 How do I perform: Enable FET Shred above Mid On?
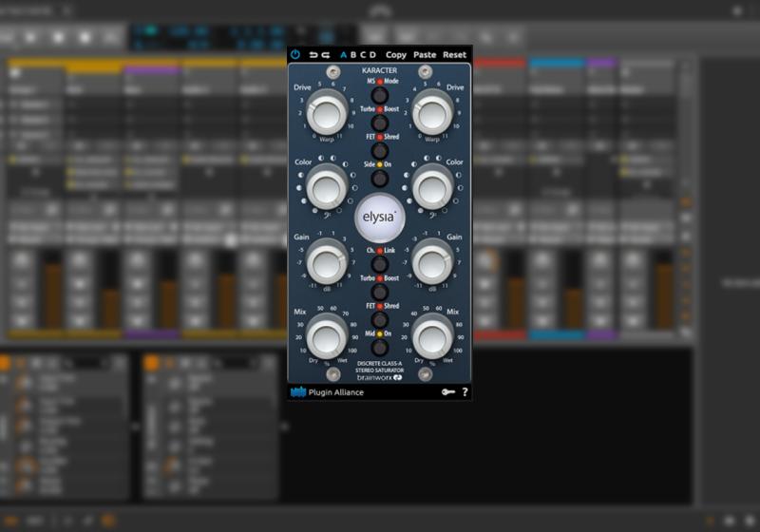379,320
